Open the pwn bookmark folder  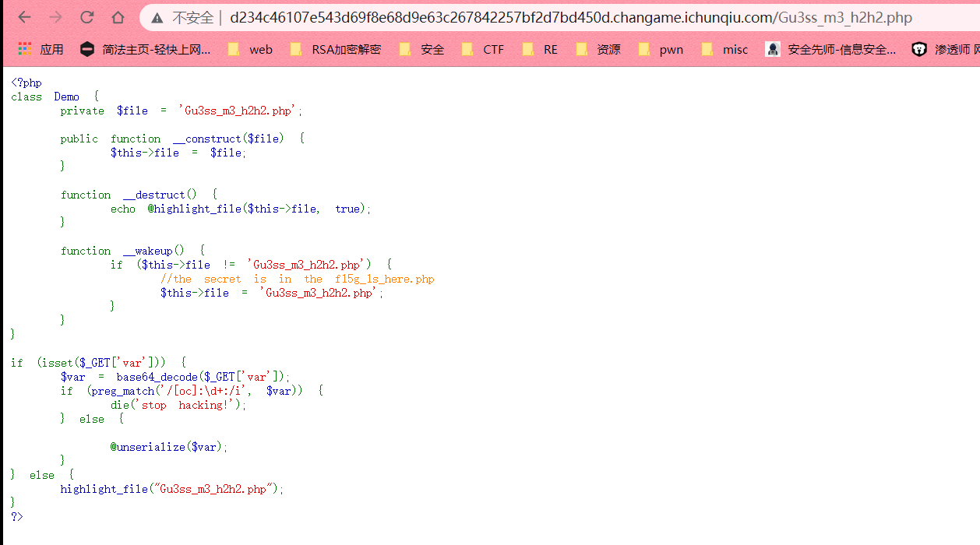[661, 49]
